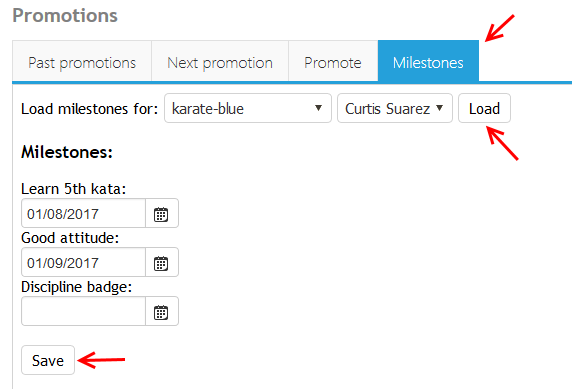Viewport: 572px width, 389px height.
Task: Open calendar picker for Learn 5th kata
Action: pyautogui.click(x=162, y=214)
